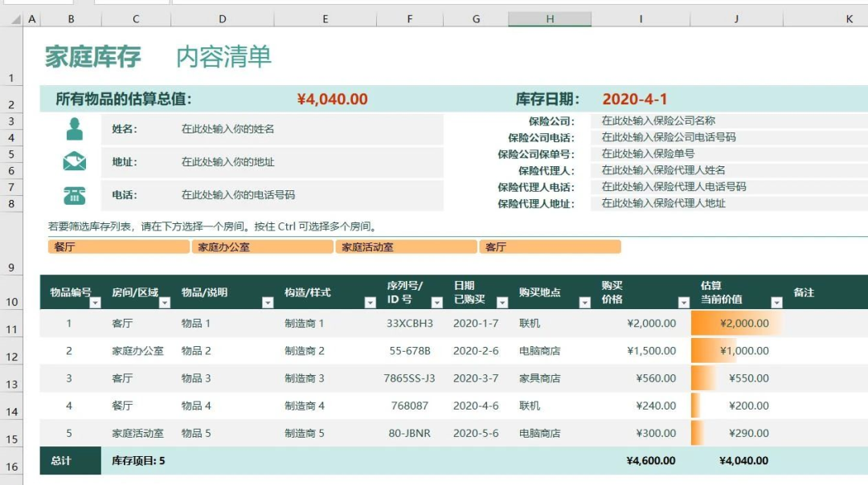Click the 家庭库存 title
The height and width of the screenshot is (485, 868).
(93, 57)
